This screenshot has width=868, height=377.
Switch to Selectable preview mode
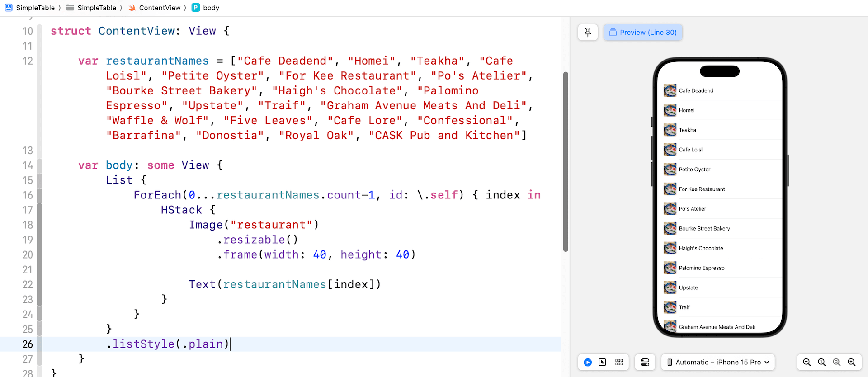603,362
